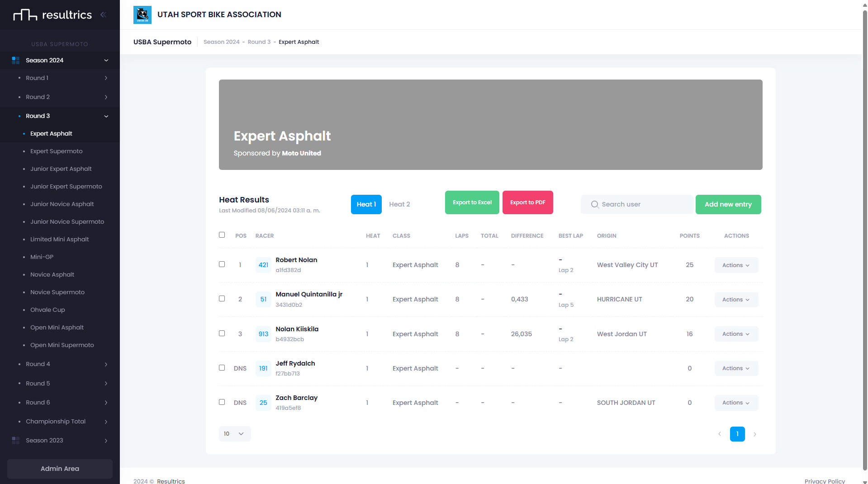Screen dimensions: 868x484
Task: Collapse sidebar with double-chevron icon
Action: [103, 14]
